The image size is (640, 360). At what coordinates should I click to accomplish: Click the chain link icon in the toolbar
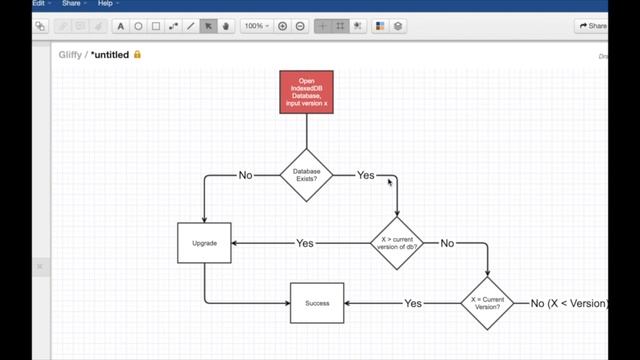40,26
